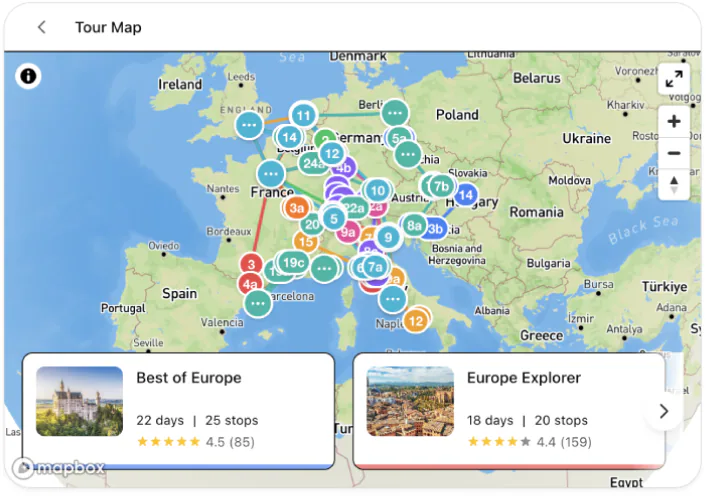706x496 pixels.
Task: Select blue stop marker 12 near Germany
Action: point(332,154)
